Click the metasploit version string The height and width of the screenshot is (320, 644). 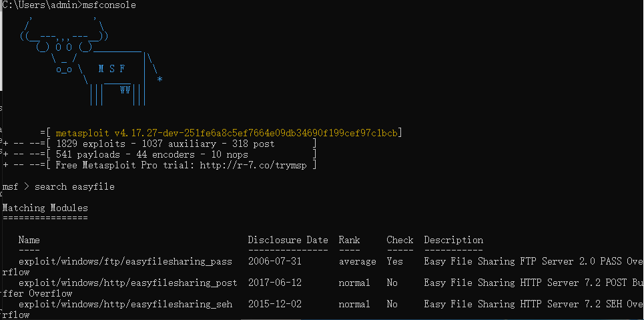click(x=228, y=133)
